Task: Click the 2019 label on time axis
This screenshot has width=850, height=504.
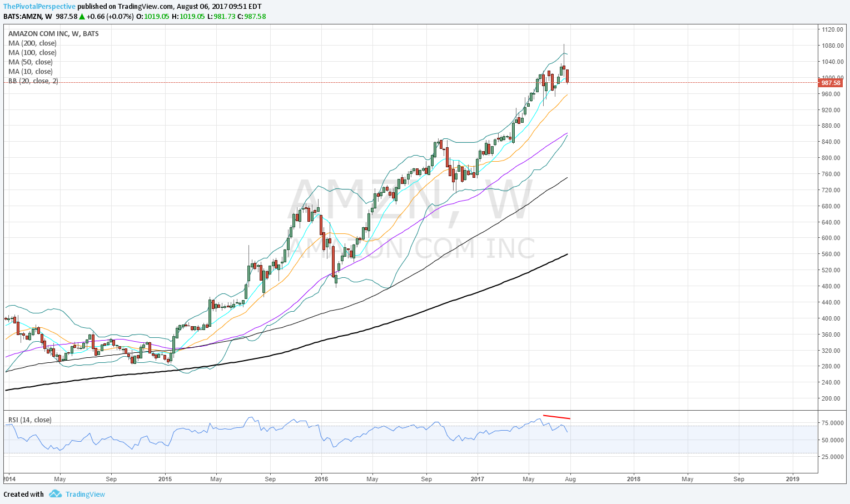Action: pyautogui.click(x=793, y=479)
